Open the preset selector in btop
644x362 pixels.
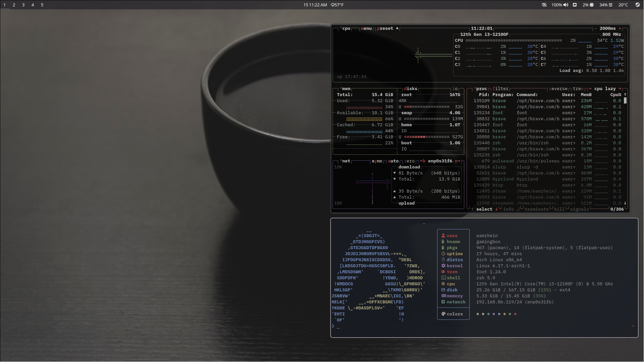[385, 28]
